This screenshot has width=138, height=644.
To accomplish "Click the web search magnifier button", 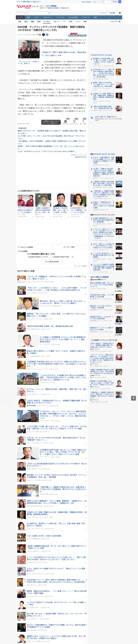I will [120, 2].
